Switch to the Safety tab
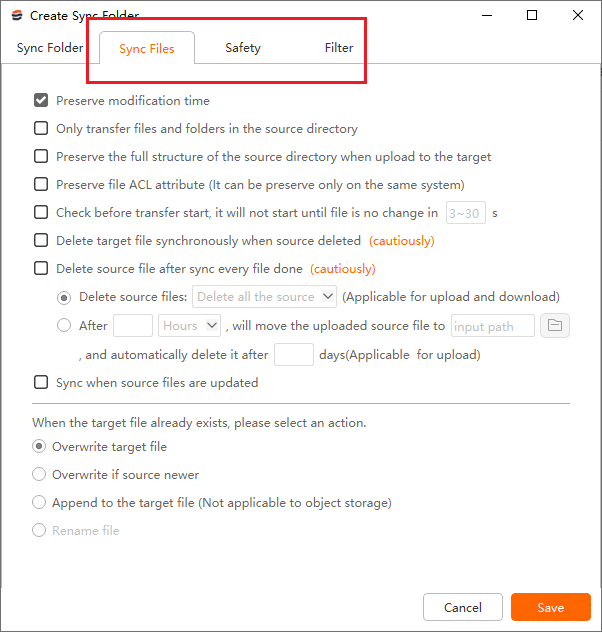This screenshot has width=602, height=632. point(243,48)
